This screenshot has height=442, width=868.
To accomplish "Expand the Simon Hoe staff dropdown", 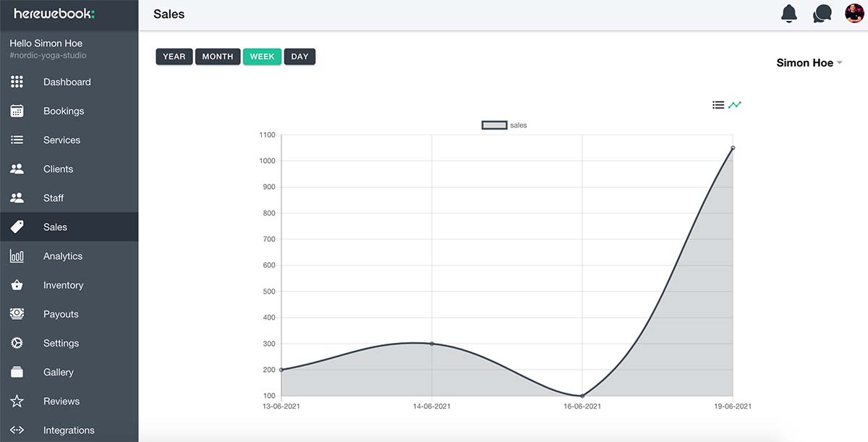I will 809,63.
